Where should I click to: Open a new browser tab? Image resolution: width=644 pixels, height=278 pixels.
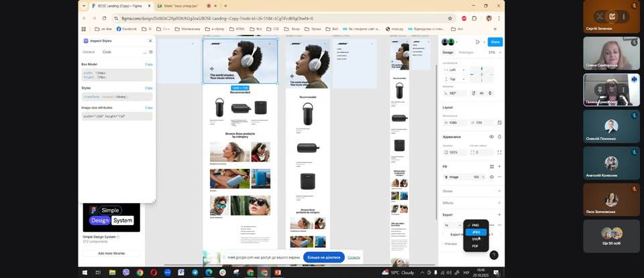pos(225,6)
